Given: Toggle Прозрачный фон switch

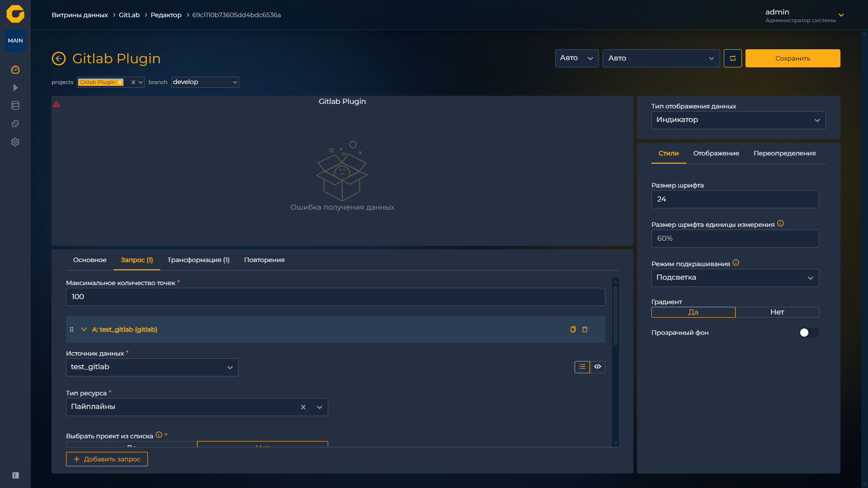Looking at the screenshot, I should tap(809, 333).
